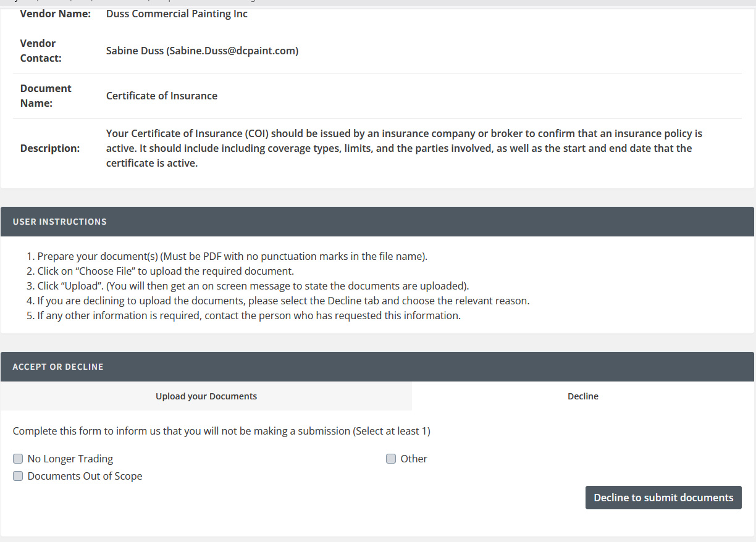This screenshot has width=756, height=542.
Task: Click instruction step 4 about declining upload
Action: tap(283, 301)
